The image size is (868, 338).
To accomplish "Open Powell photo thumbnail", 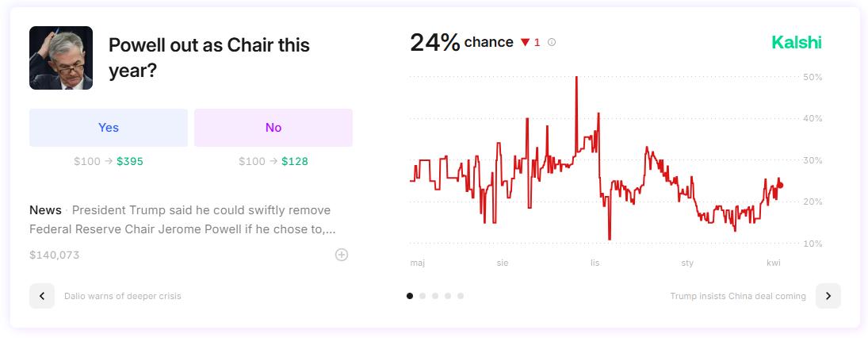I will pyautogui.click(x=61, y=58).
